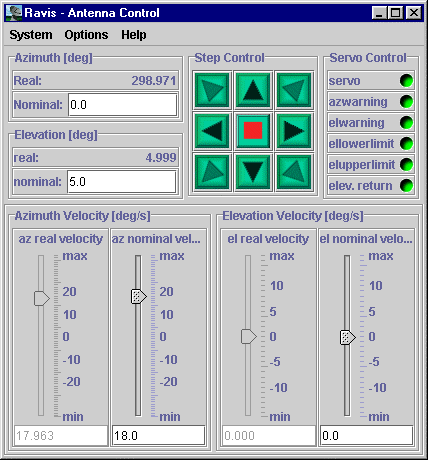Open the System menu
Viewport: 428px width, 460px height.
pos(31,35)
